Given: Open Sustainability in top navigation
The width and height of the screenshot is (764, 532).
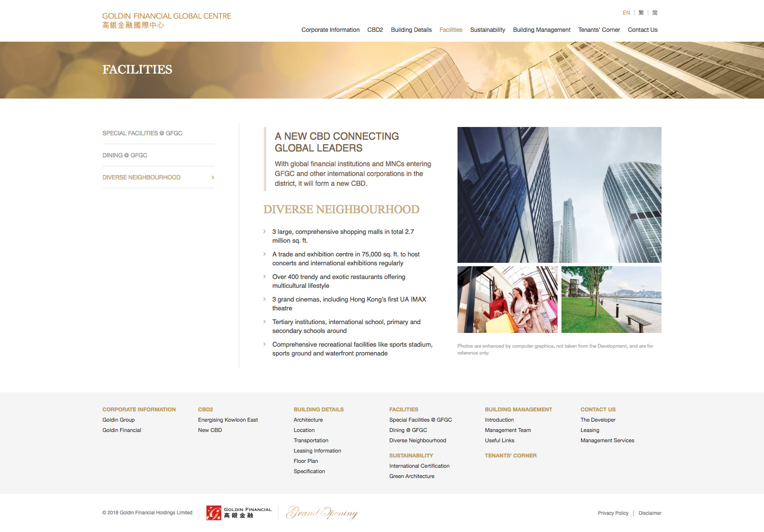Looking at the screenshot, I should click(487, 30).
